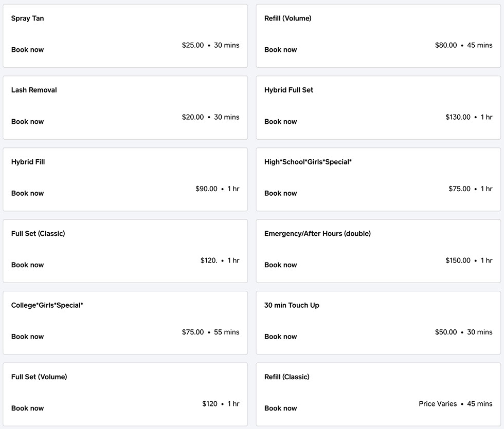The width and height of the screenshot is (504, 429).
Task: Book now for Spray Tan
Action: 27,50
